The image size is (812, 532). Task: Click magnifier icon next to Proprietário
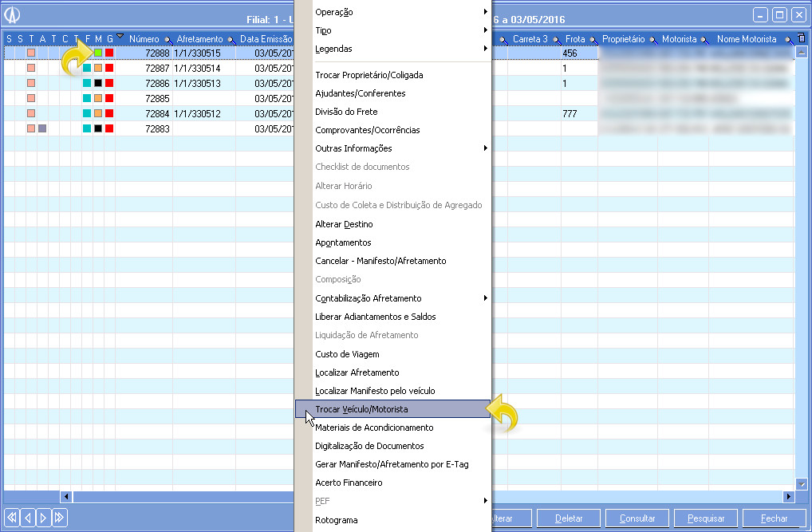click(x=652, y=40)
